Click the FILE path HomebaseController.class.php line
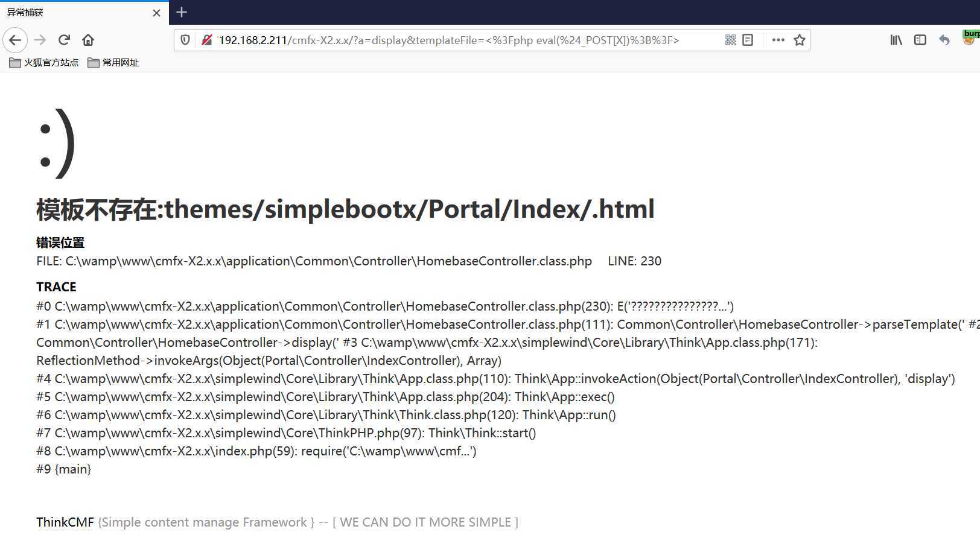Image resolution: width=980 pixels, height=535 pixels. pyautogui.click(x=314, y=261)
